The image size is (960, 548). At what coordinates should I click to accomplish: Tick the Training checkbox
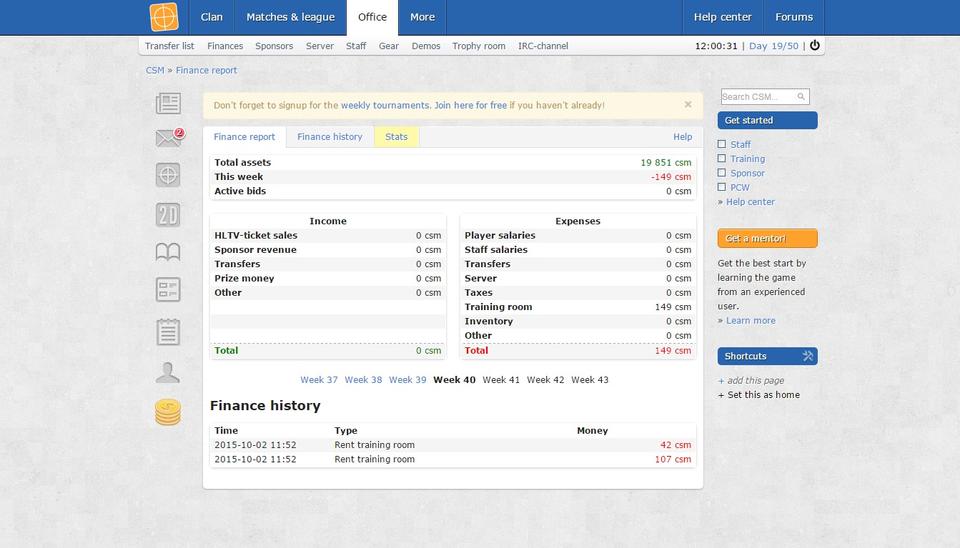pyautogui.click(x=722, y=159)
